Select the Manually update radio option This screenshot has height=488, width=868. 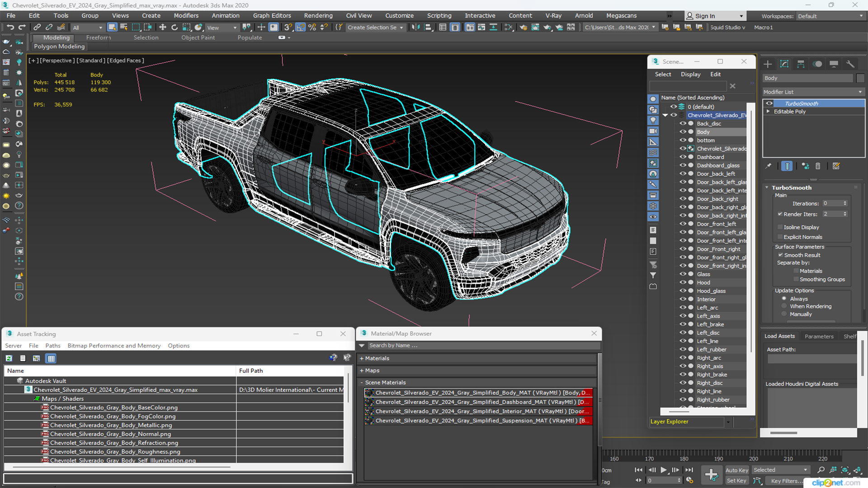[784, 314]
